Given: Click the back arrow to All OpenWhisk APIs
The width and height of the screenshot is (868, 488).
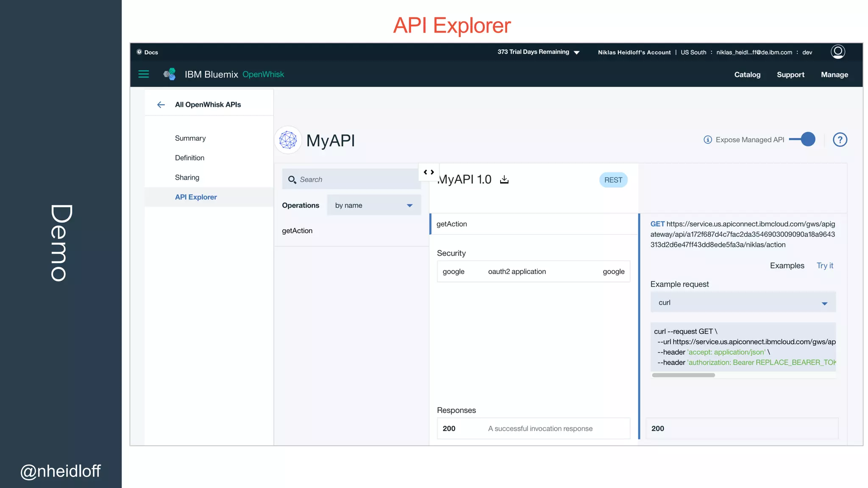Looking at the screenshot, I should [161, 105].
